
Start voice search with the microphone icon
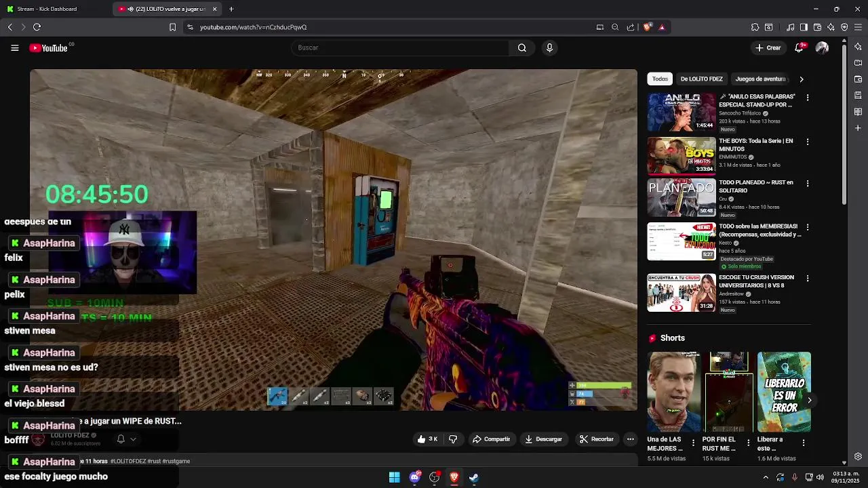coord(549,47)
